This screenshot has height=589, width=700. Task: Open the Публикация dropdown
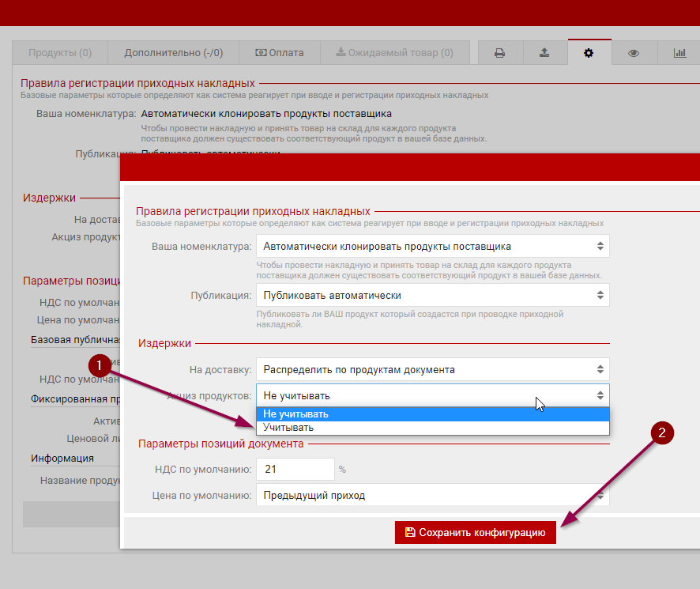(x=432, y=295)
